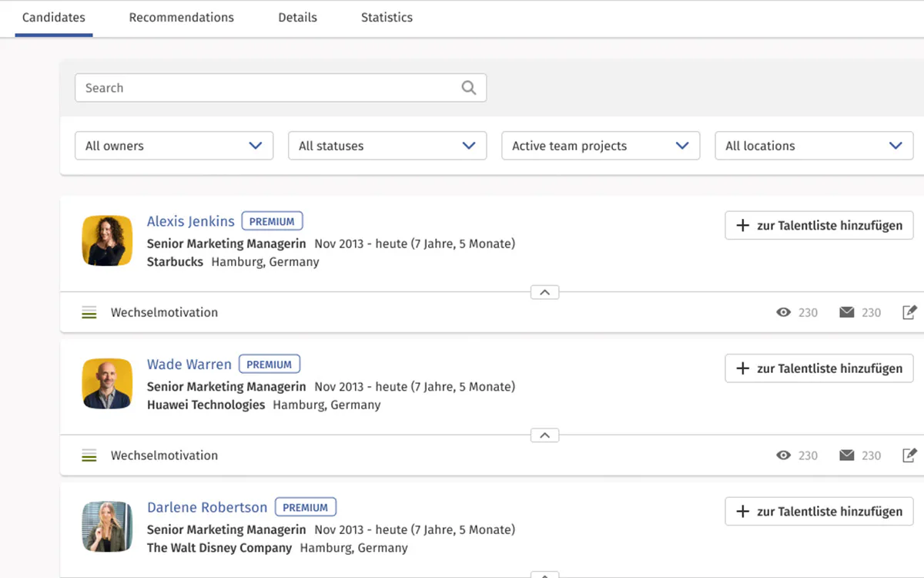
Task: Open the All statuses dropdown
Action: [387, 146]
